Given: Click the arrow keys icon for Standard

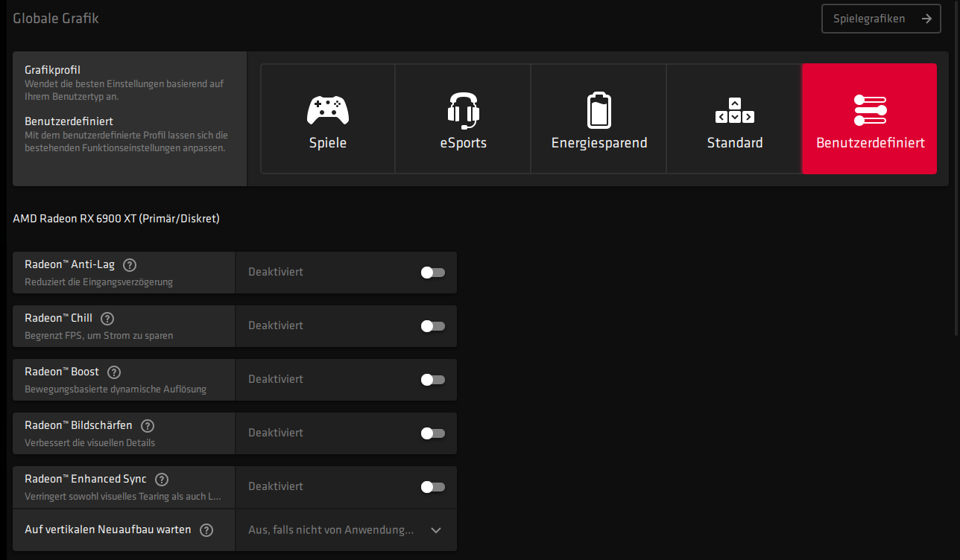Looking at the screenshot, I should pyautogui.click(x=735, y=110).
